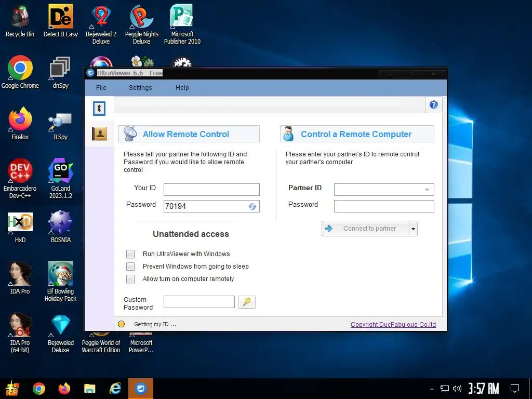Select Elf Bowling Holiday Pack desktop icon
The image size is (532, 399).
click(61, 282)
